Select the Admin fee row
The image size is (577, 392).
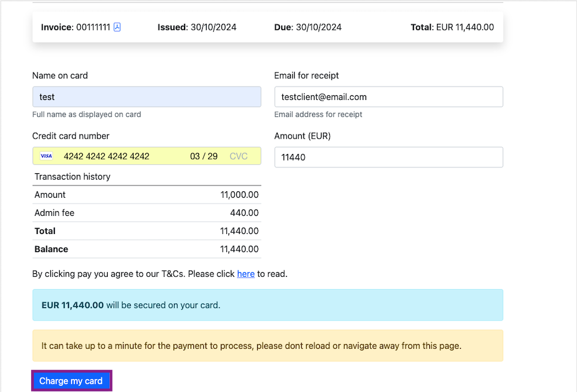point(146,213)
